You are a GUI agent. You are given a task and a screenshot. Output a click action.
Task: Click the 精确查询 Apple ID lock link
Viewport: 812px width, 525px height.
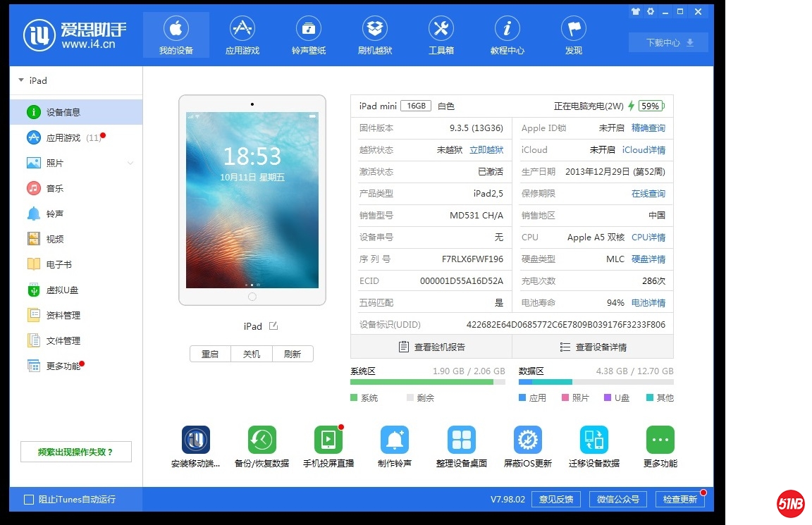pos(648,128)
